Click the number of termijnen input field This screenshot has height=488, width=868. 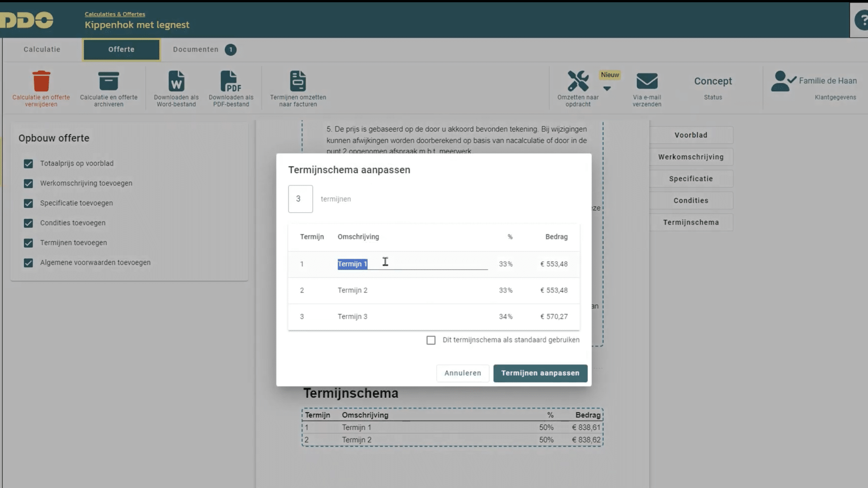point(301,199)
